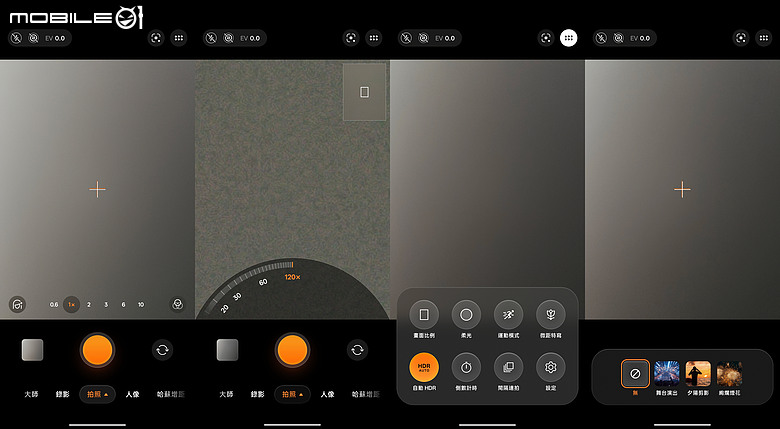Screen dimensions: 780x429
Task: Open more-options grid icon in second camera screen
Action: (374, 38)
